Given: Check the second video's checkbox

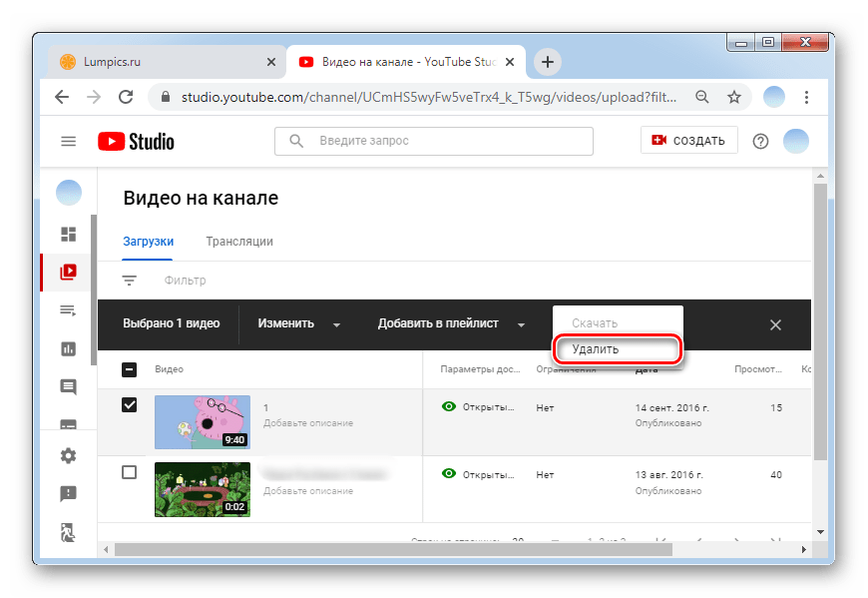Looking at the screenshot, I should (129, 472).
